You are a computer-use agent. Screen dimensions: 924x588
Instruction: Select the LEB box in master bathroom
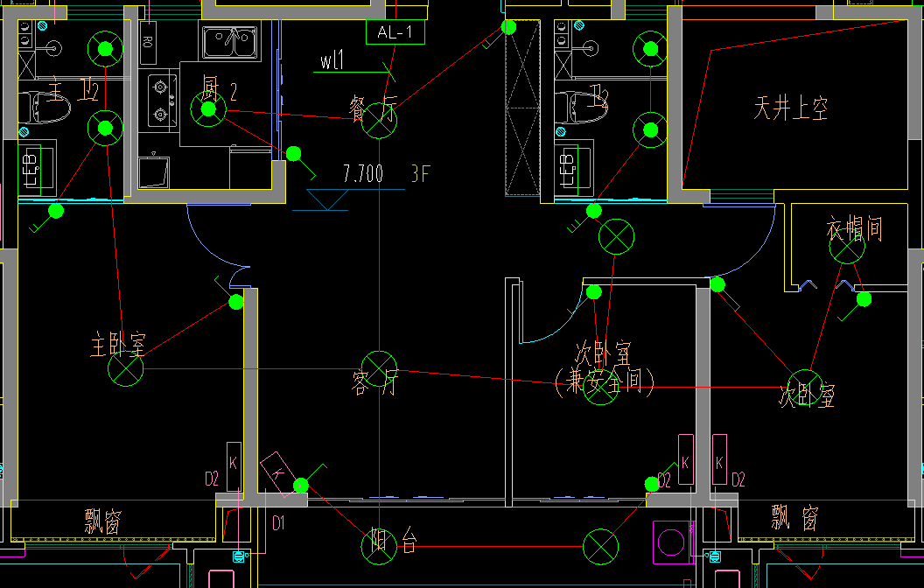[x=31, y=169]
